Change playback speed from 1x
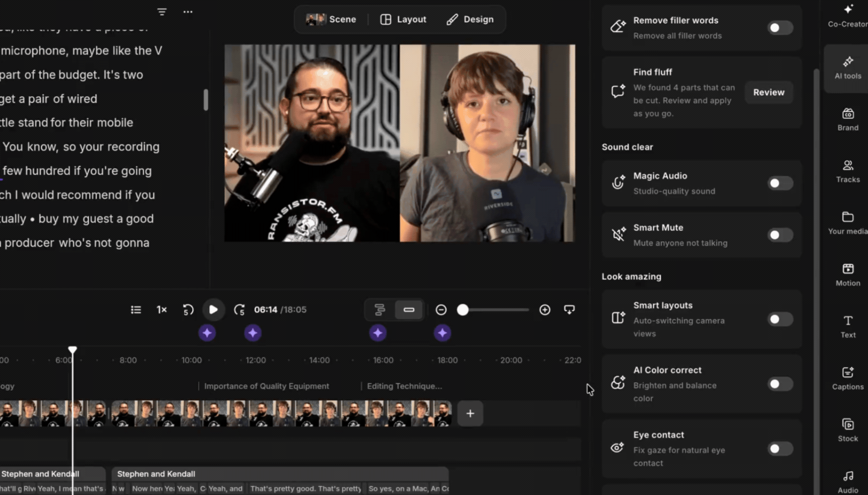The image size is (868, 495). click(x=162, y=310)
